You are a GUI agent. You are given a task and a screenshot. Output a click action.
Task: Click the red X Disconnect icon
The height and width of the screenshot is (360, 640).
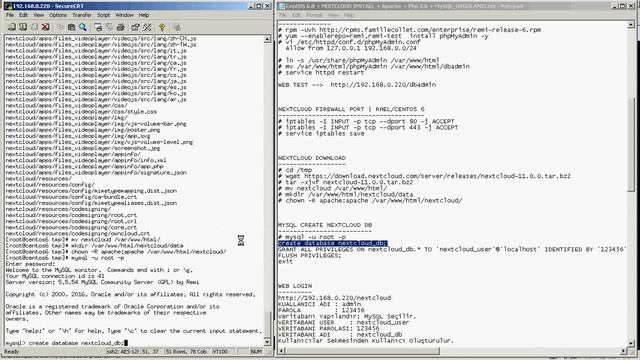click(45, 27)
